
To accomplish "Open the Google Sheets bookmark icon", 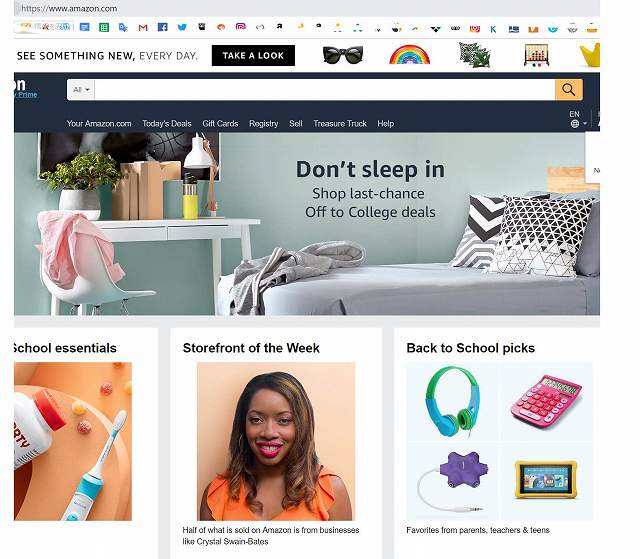I will 104,27.
